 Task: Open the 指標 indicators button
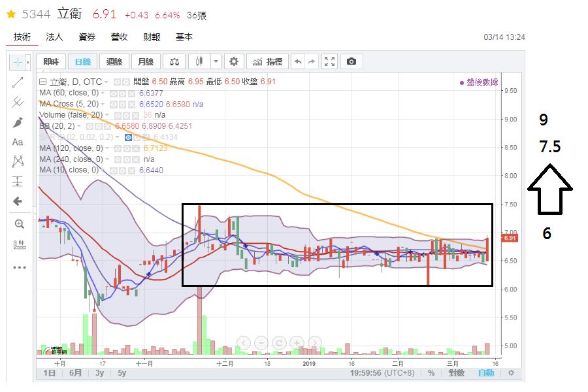267,61
